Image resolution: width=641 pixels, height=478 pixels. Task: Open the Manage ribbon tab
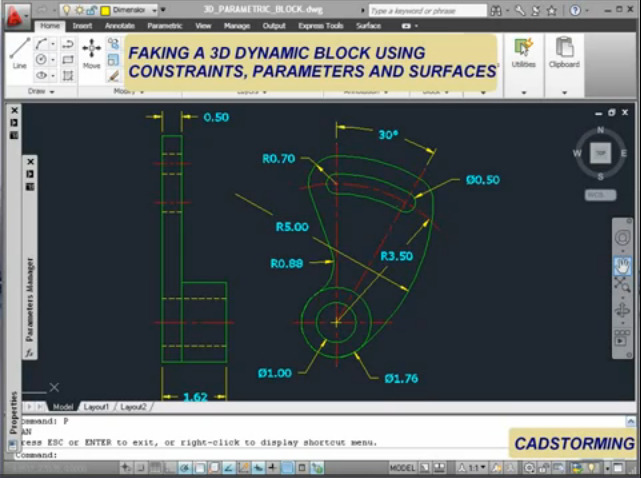tap(237, 26)
